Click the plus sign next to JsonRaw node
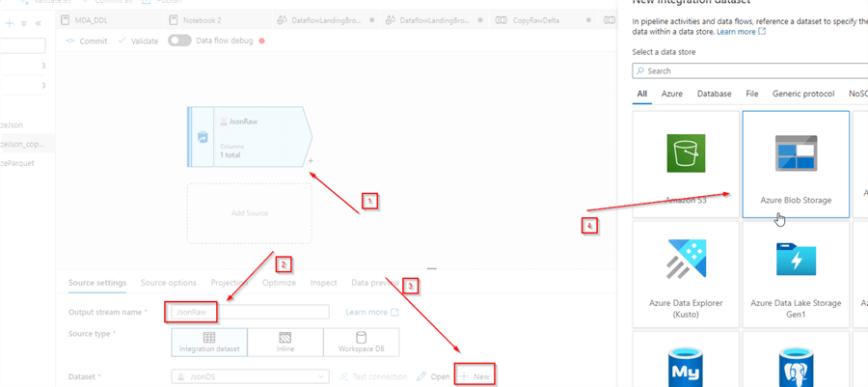This screenshot has width=868, height=387. click(x=312, y=161)
